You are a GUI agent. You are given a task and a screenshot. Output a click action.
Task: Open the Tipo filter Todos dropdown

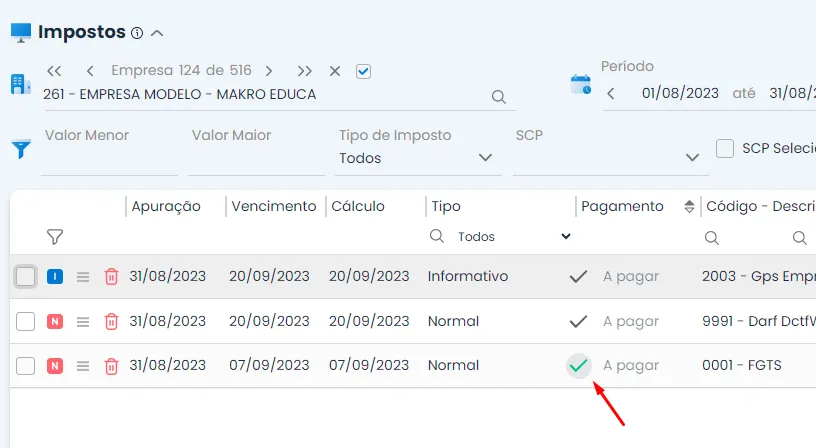click(x=514, y=237)
